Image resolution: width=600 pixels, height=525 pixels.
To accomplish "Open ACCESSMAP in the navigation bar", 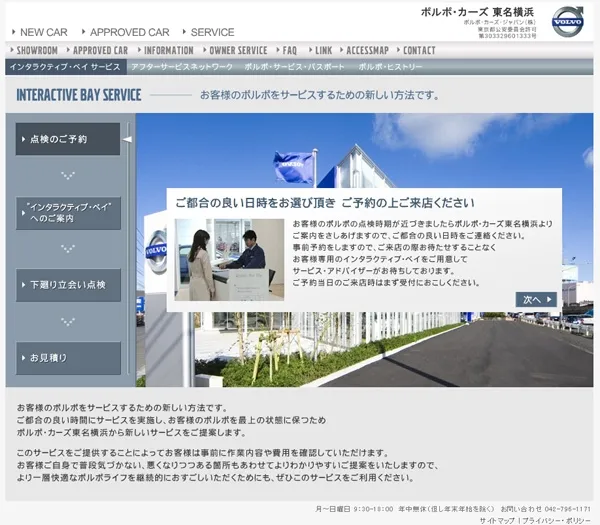I will (366, 50).
